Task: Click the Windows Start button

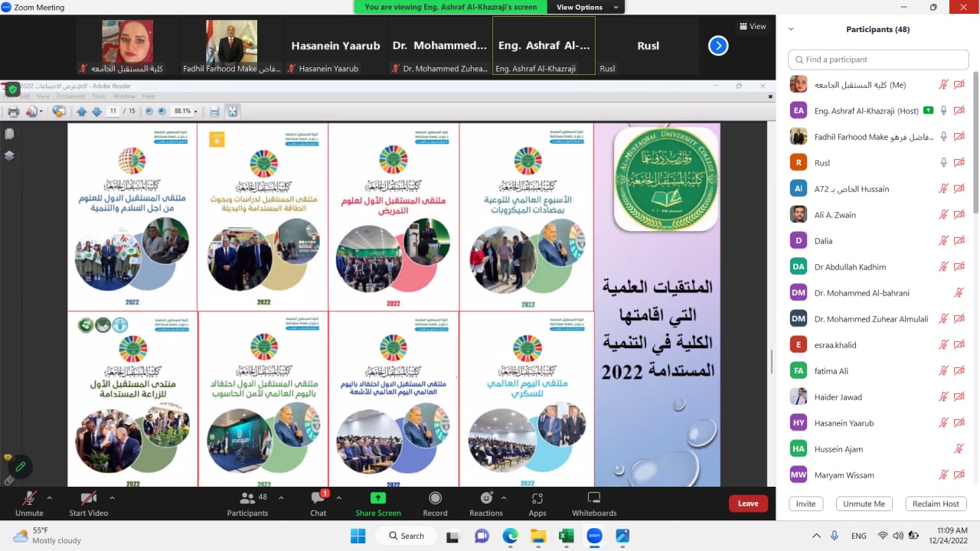Action: pos(358,536)
